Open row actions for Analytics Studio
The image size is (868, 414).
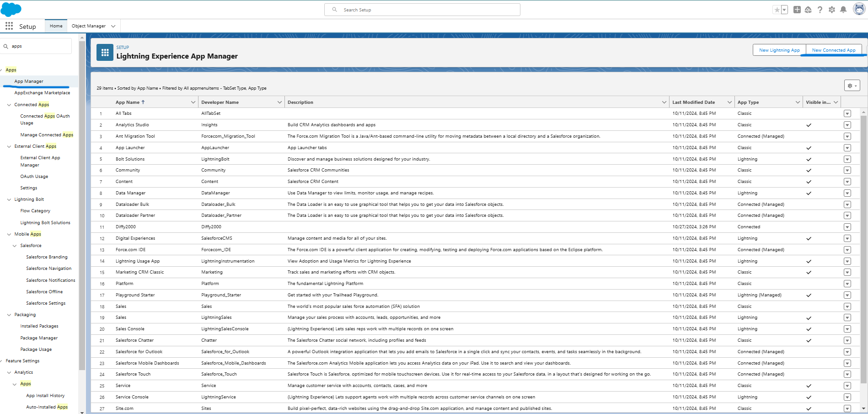click(847, 125)
